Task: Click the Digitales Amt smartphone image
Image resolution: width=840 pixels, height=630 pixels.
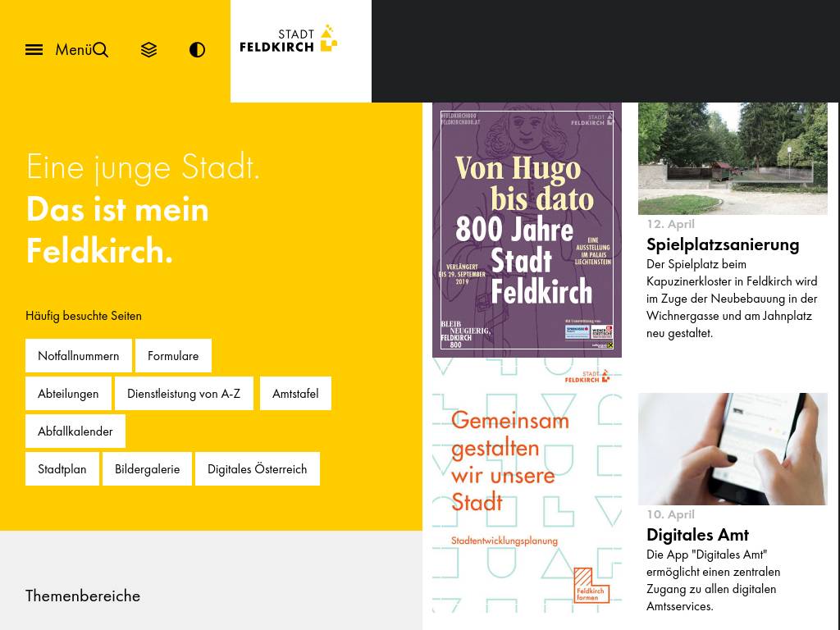Action: coord(733,449)
